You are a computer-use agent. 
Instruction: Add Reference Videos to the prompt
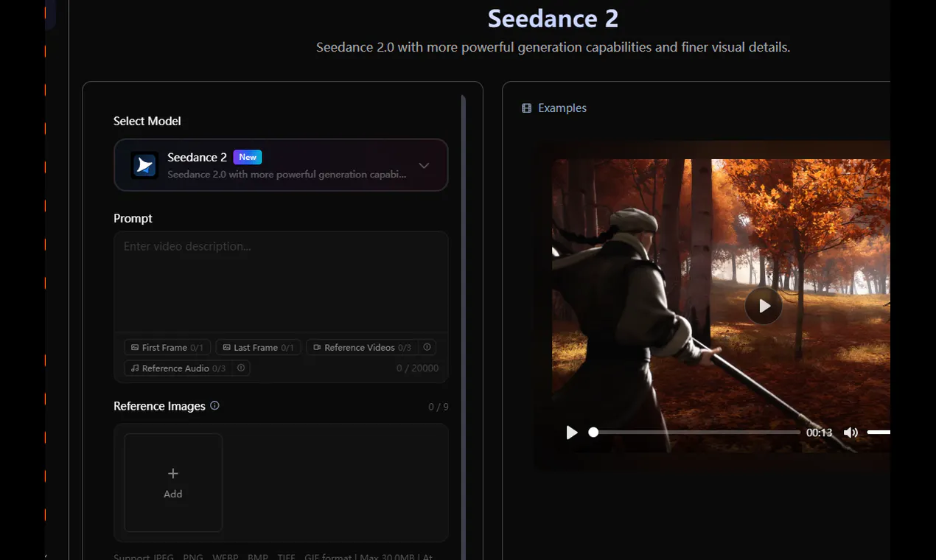(x=362, y=347)
